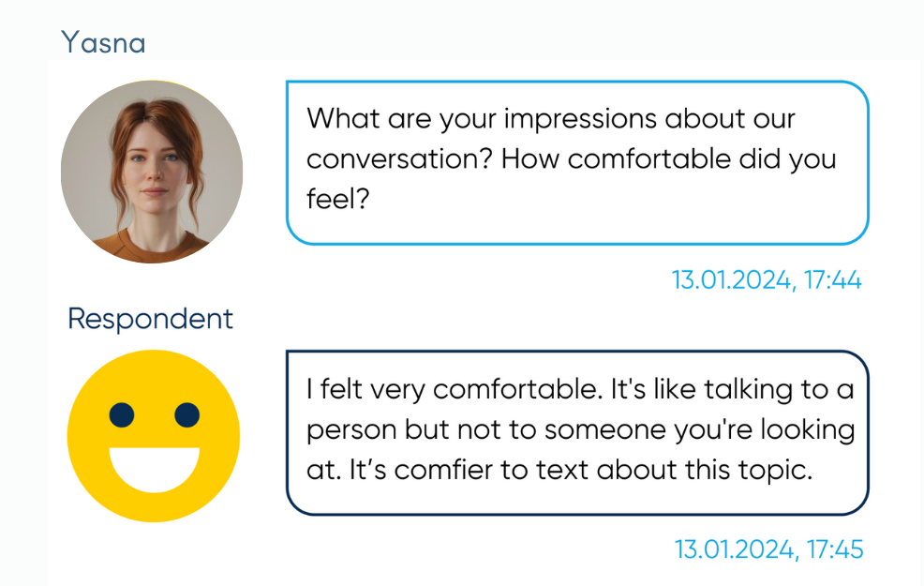This screenshot has height=586, width=924.
Task: Click the yellow smiley respondent avatar
Action: pyautogui.click(x=154, y=436)
